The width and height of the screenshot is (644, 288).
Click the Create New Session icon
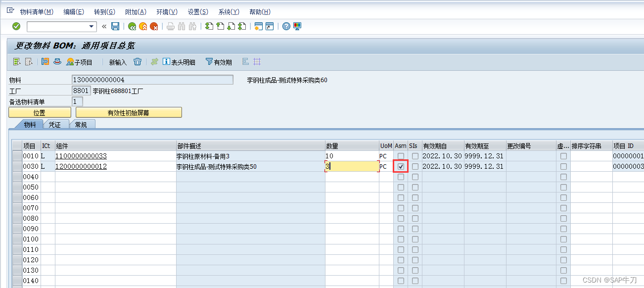coord(258,26)
